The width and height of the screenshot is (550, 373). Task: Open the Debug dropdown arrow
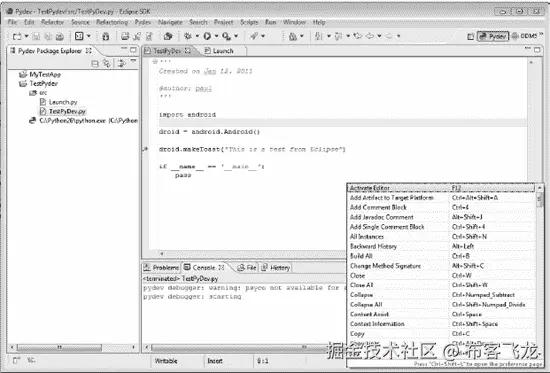pos(197,36)
